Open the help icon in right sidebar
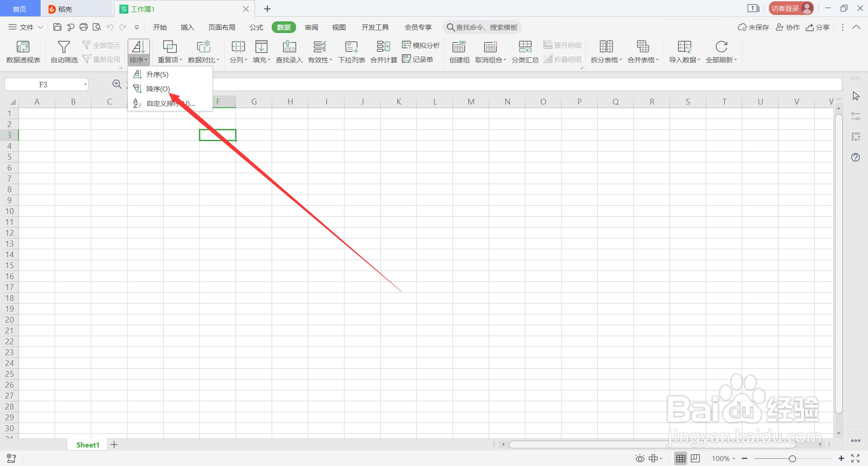This screenshot has width=868, height=466. 855,157
